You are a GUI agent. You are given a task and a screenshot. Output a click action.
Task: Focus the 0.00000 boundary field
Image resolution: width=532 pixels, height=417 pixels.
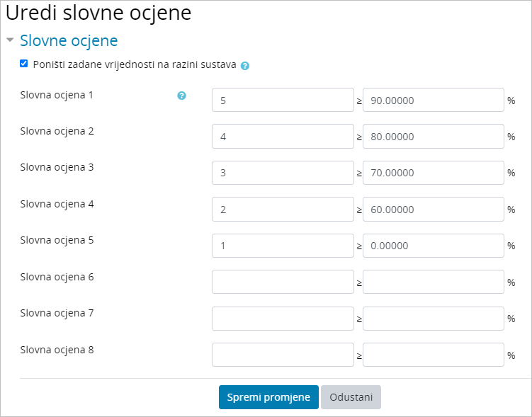tap(433, 246)
